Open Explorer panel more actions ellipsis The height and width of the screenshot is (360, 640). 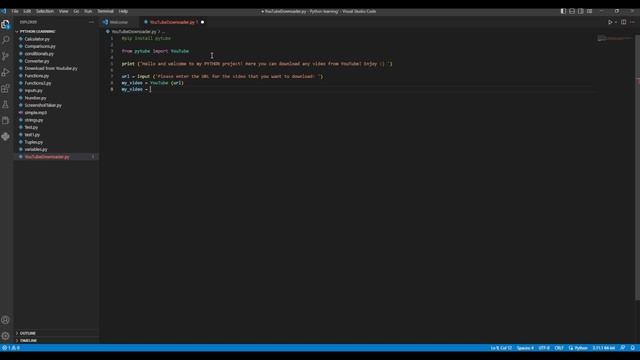[91, 22]
